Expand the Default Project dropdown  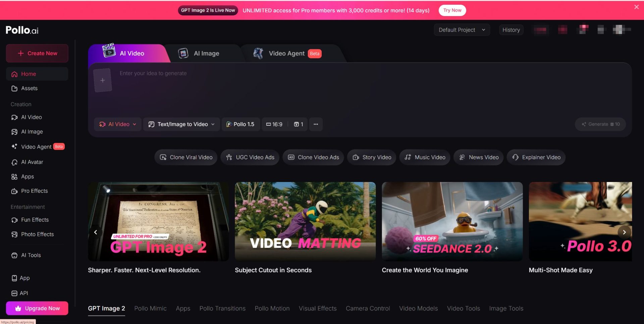click(x=462, y=30)
